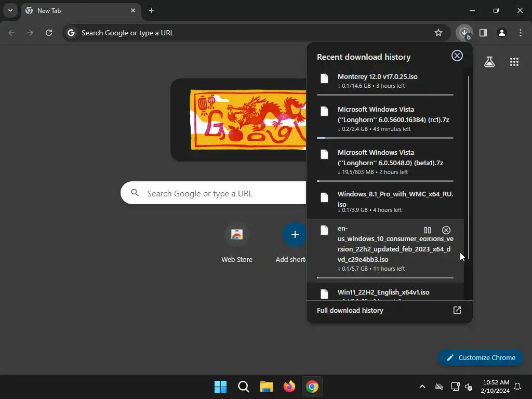Viewport: 532px width, 399px height.
Task: Cancel the en-us_windows_10 download
Action: [x=446, y=230]
